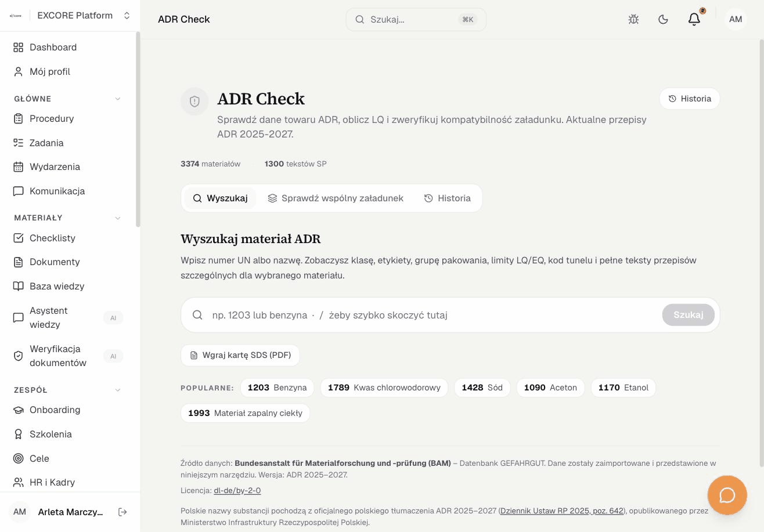Click the Szukaj button
This screenshot has height=532, width=764.
point(688,315)
